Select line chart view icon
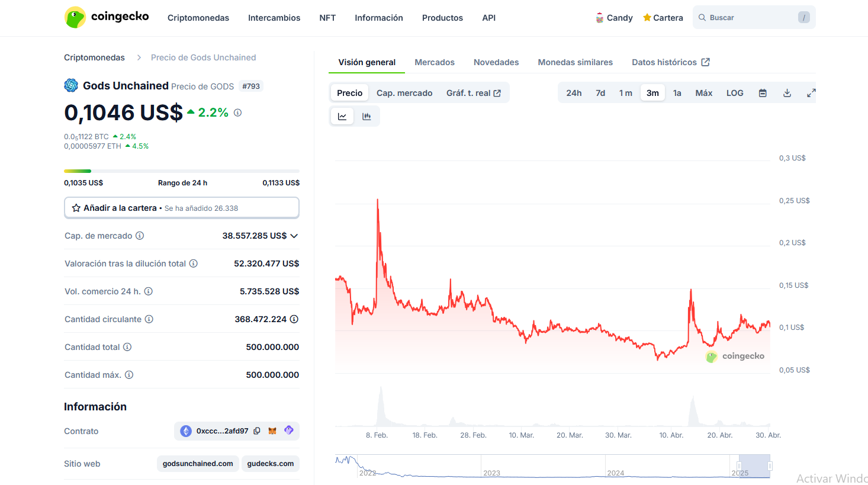 click(x=342, y=117)
